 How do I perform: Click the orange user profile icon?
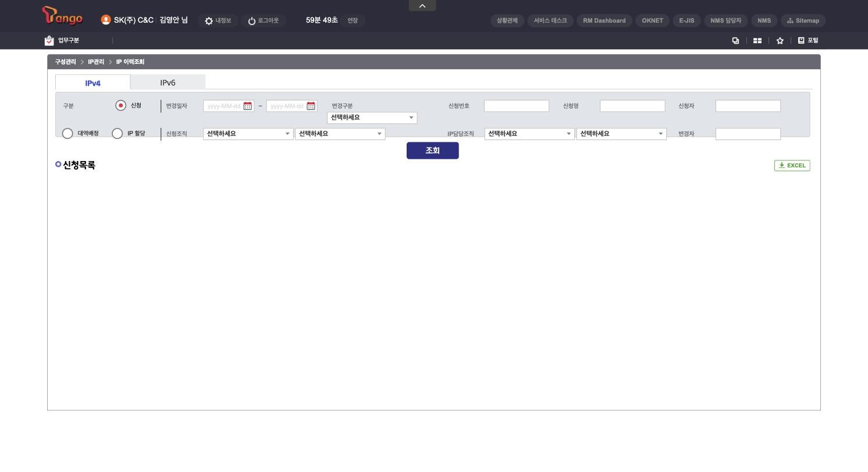[x=106, y=20]
